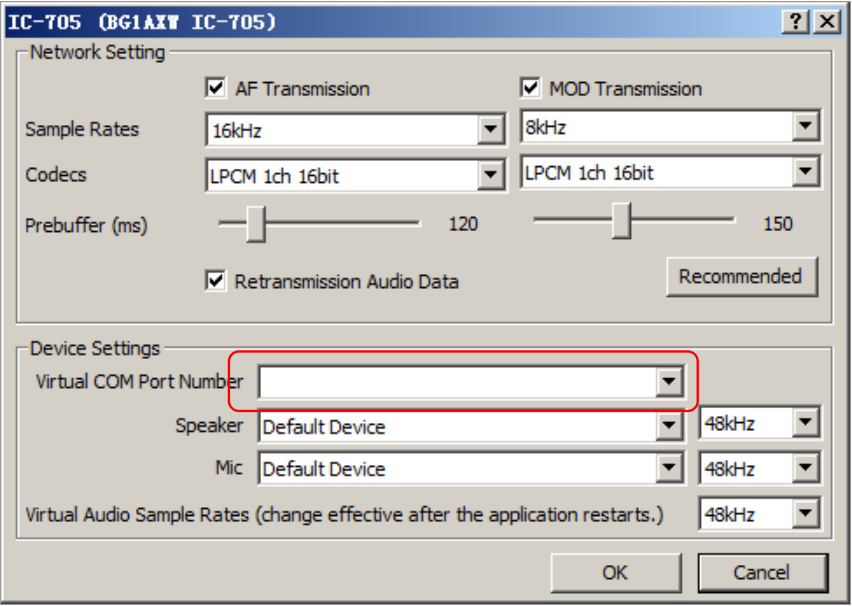The width and height of the screenshot is (852, 606).
Task: Open the Speaker 48kHz sample rate dropdown
Action: [x=759, y=423]
